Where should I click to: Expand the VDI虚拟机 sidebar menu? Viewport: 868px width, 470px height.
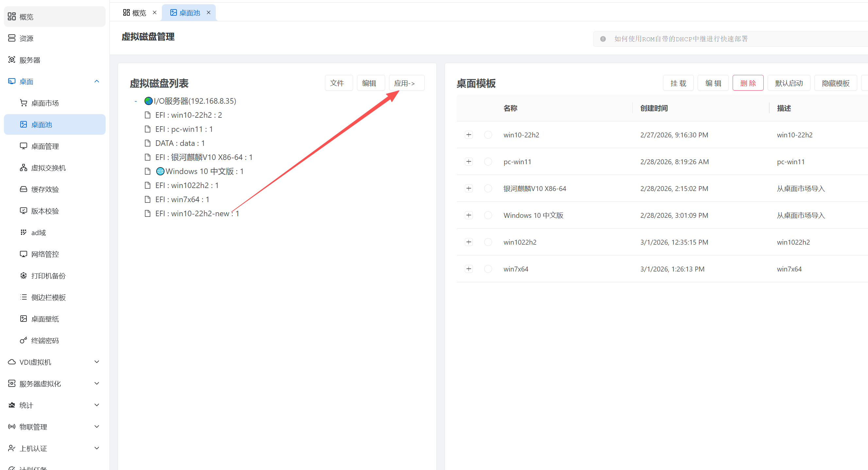pyautogui.click(x=97, y=362)
